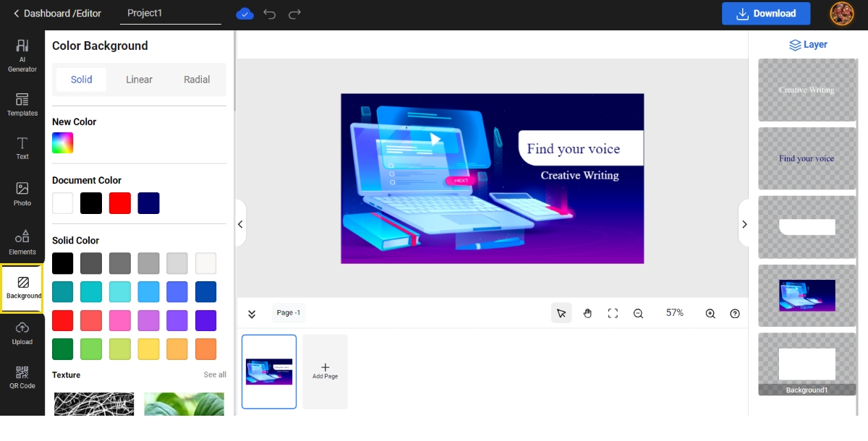Click the Download button
Viewport: 868px width, 441px height.
(765, 14)
